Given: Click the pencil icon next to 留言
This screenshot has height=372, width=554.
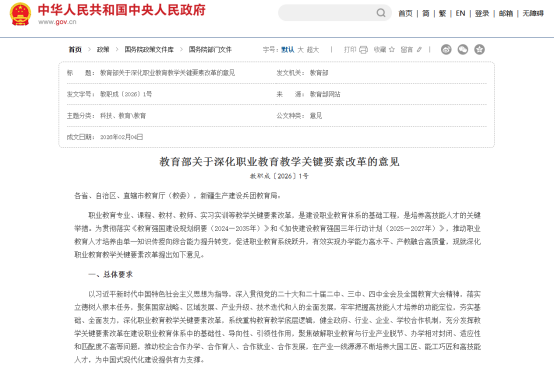Looking at the screenshot, I should 419,50.
